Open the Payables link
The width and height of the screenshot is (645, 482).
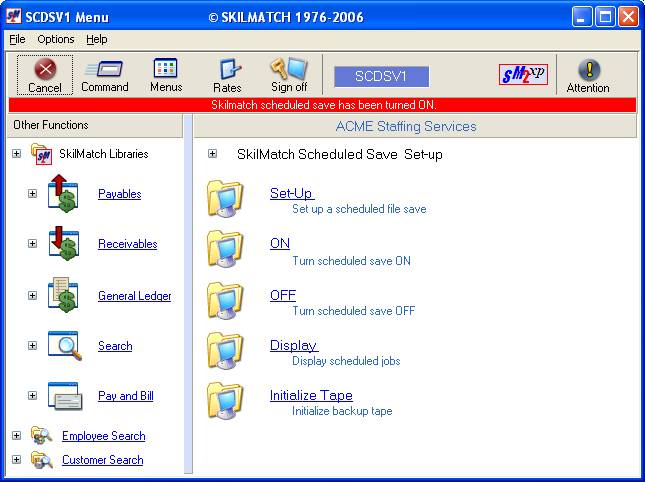(x=120, y=194)
